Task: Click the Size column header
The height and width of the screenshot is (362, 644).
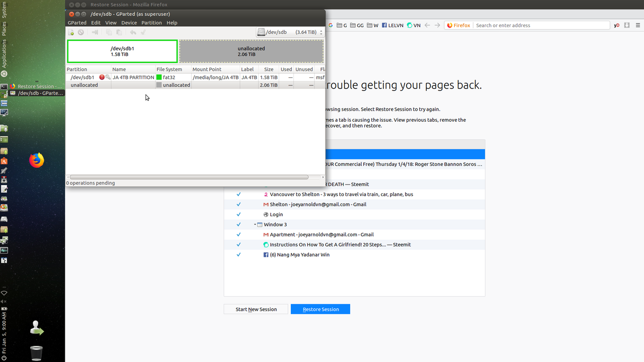Action: point(269,69)
